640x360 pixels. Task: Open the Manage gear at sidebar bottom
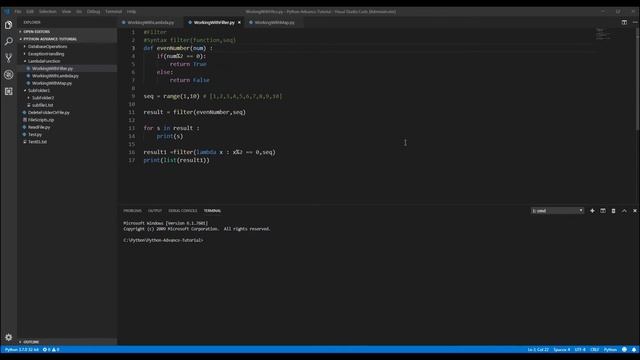[x=9, y=337]
